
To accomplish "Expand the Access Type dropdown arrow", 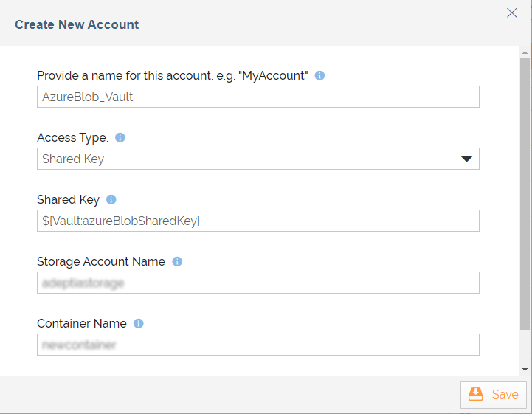I will pyautogui.click(x=466, y=159).
